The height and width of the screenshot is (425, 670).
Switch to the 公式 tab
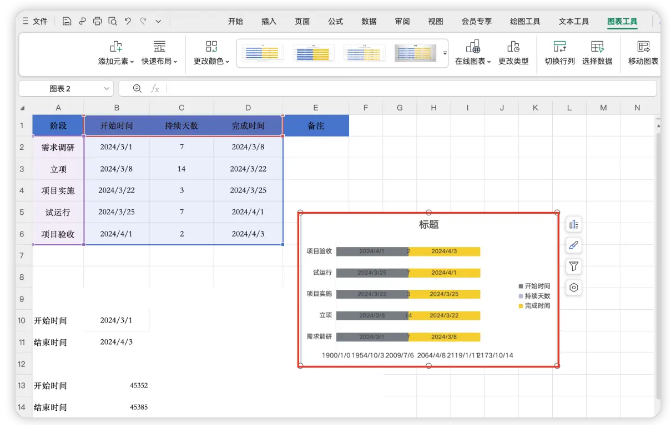click(x=335, y=21)
